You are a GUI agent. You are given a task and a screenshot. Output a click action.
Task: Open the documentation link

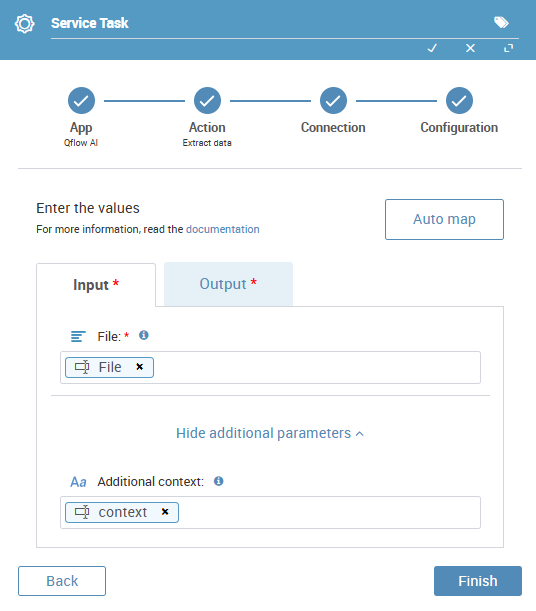click(223, 229)
